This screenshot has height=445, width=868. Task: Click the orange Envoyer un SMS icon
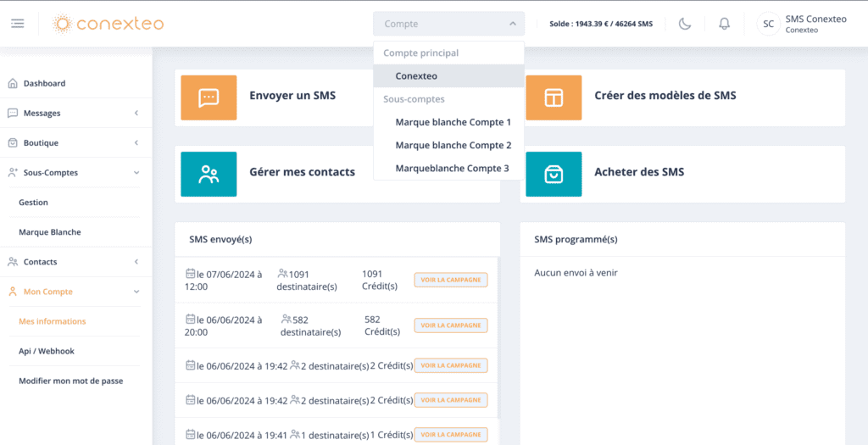tap(209, 98)
